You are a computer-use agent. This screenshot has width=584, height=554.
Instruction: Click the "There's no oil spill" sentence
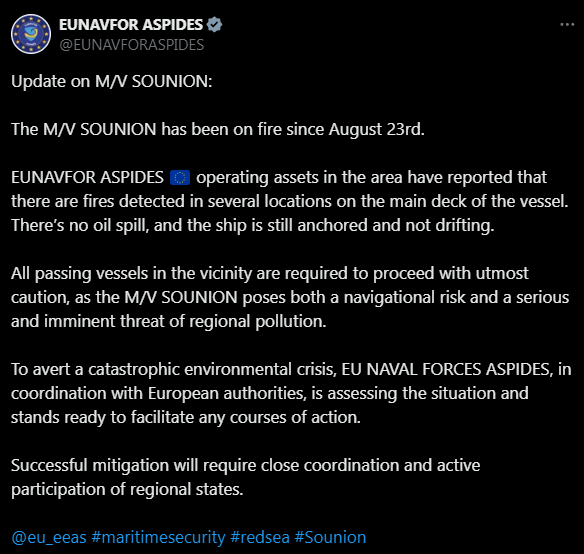[x=253, y=225]
